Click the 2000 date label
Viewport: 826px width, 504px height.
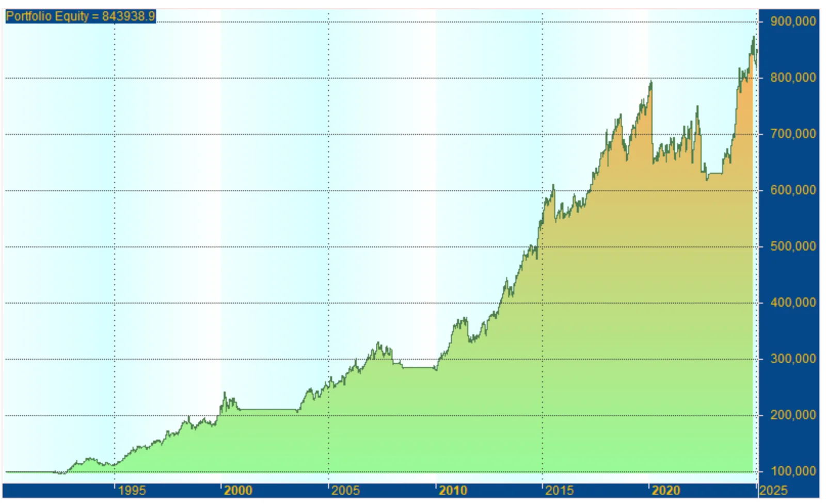[x=239, y=490]
